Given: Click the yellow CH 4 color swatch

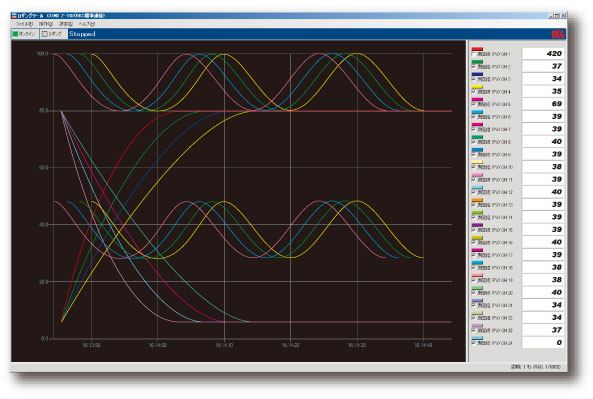Looking at the screenshot, I should (x=477, y=87).
